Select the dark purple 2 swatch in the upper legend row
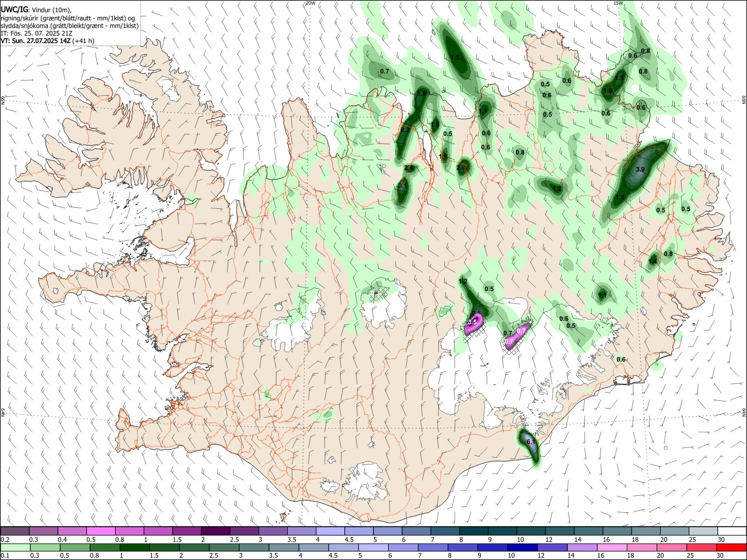 [215, 531]
